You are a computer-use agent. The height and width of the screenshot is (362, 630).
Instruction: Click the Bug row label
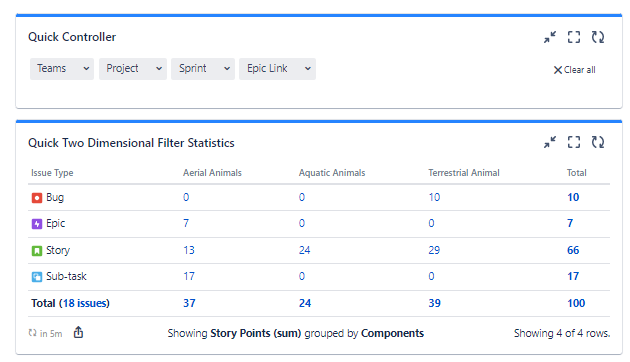[x=55, y=197]
